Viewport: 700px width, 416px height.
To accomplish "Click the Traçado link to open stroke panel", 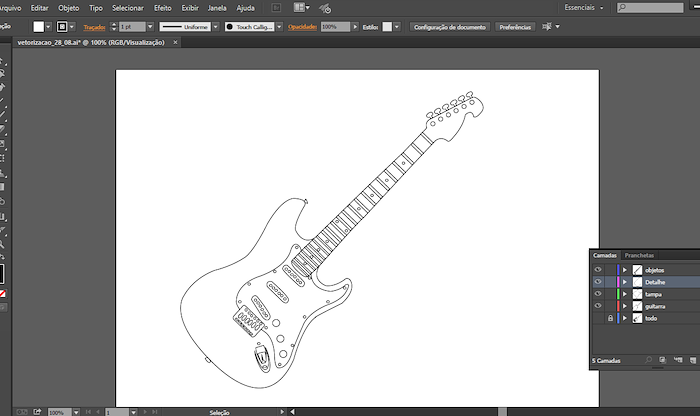I will (94, 27).
